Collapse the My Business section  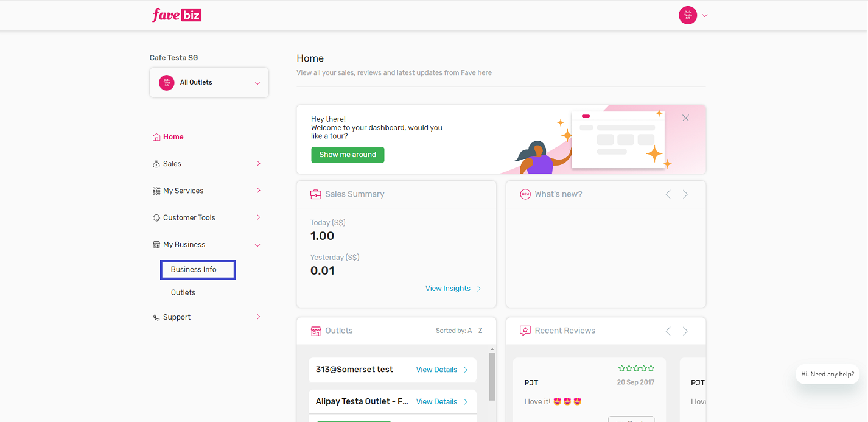coord(257,245)
